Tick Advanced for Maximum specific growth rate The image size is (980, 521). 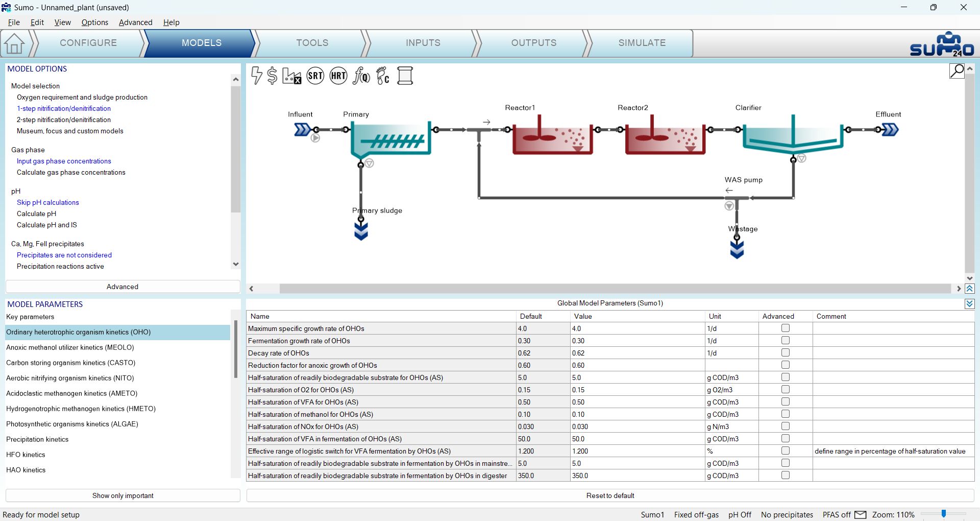tap(786, 328)
